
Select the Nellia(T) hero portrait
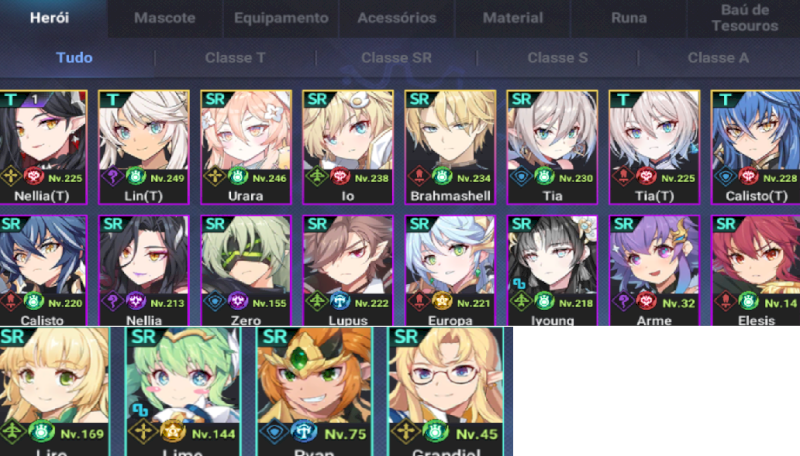pos(43,147)
